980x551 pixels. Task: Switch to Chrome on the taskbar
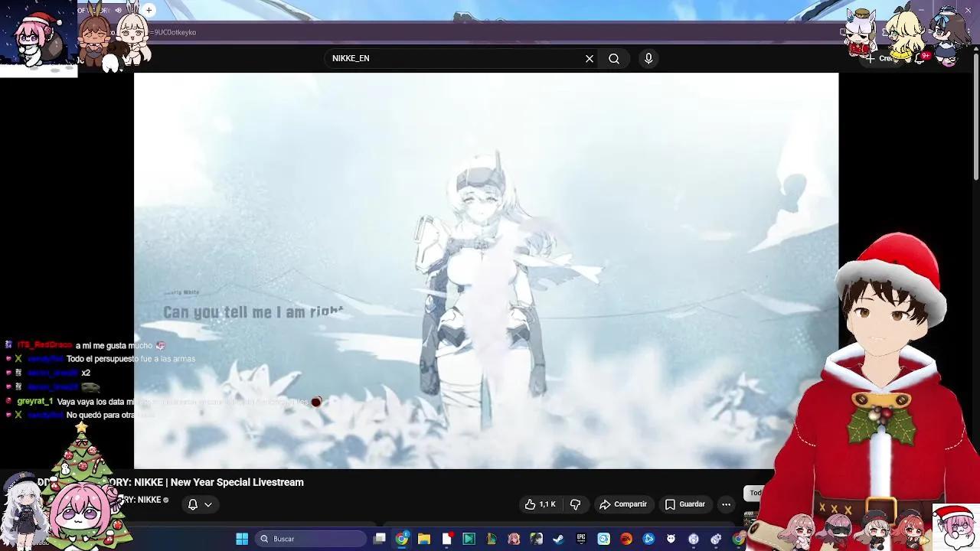tap(401, 539)
